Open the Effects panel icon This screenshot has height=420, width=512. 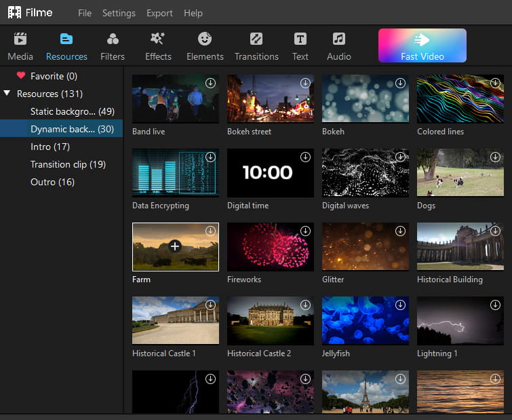(x=158, y=39)
